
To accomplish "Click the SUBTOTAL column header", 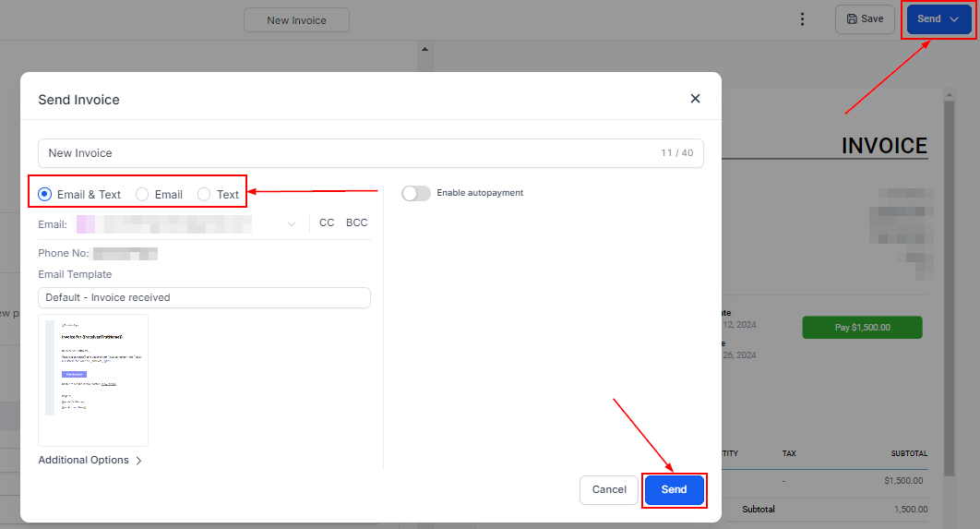I will pyautogui.click(x=909, y=453).
